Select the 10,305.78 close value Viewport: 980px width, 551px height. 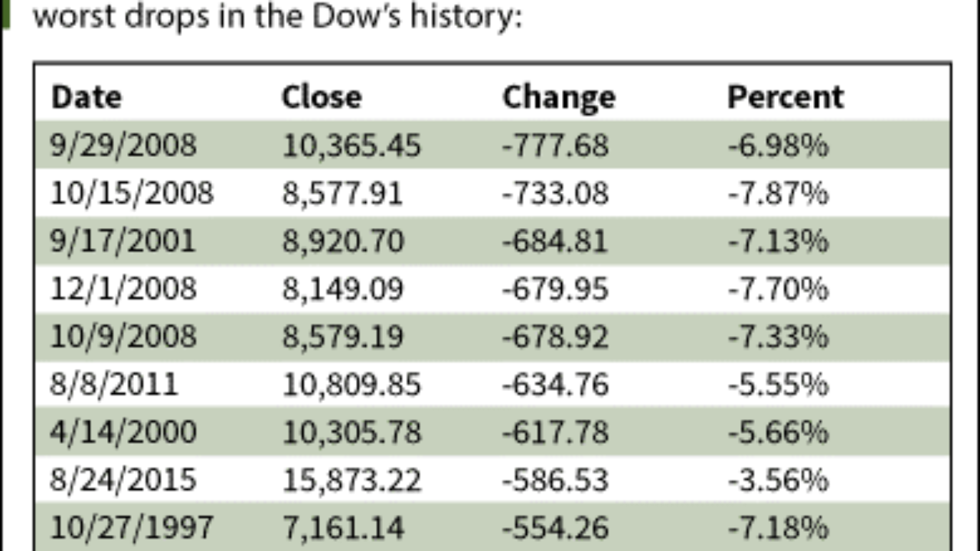[x=351, y=433]
